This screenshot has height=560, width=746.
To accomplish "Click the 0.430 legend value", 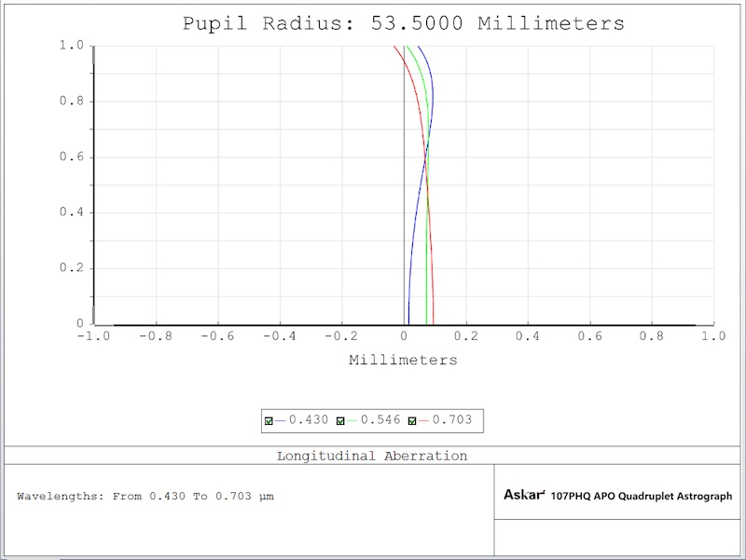I will coord(309,419).
